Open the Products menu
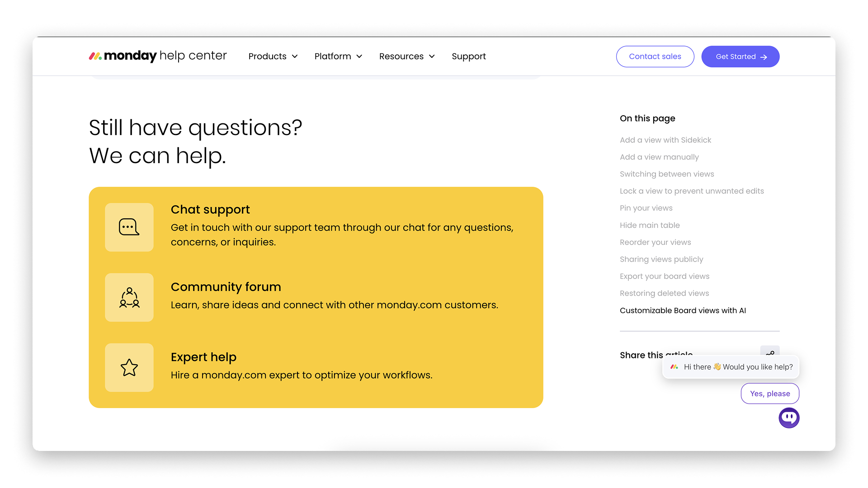 point(273,56)
